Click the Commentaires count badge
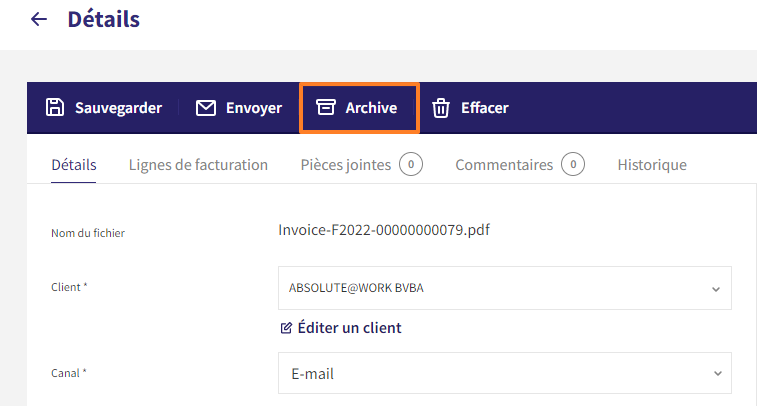Screen dimensions: 757x406 coord(573,165)
